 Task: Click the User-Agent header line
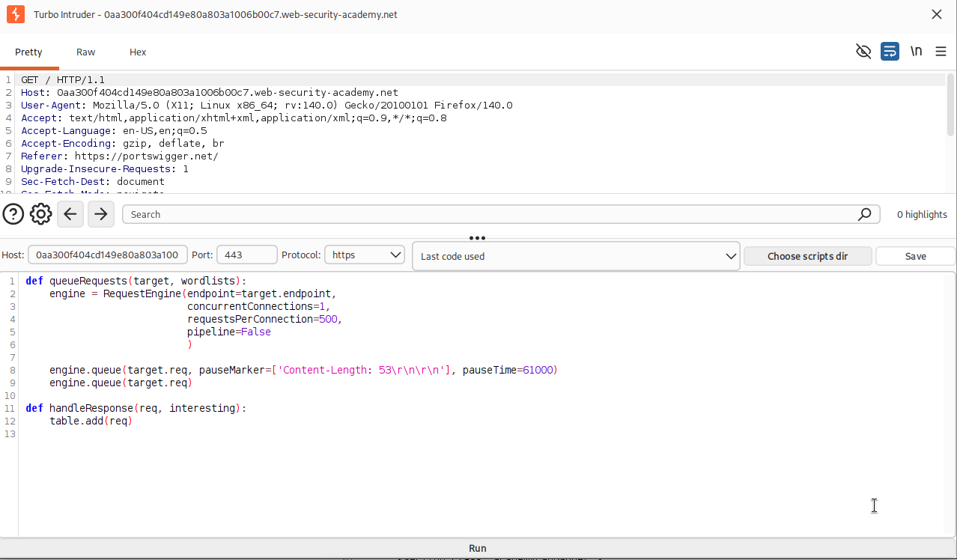pyautogui.click(x=267, y=106)
